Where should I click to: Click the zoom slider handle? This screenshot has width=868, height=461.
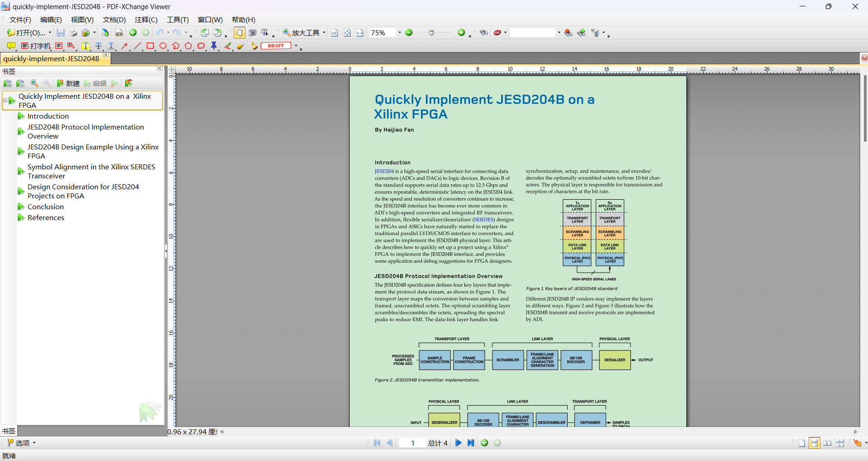tap(432, 33)
